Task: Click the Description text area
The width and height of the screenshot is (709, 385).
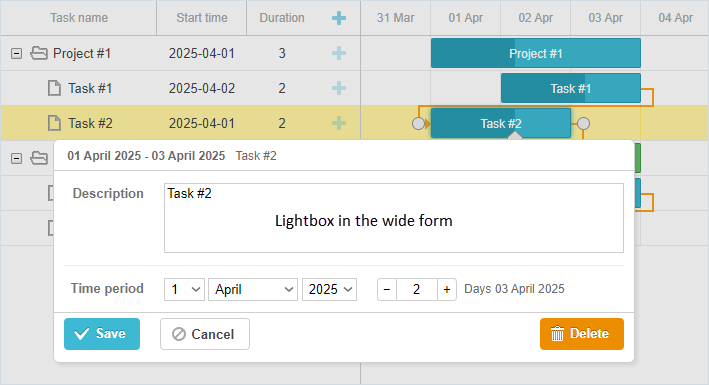Action: 394,218
